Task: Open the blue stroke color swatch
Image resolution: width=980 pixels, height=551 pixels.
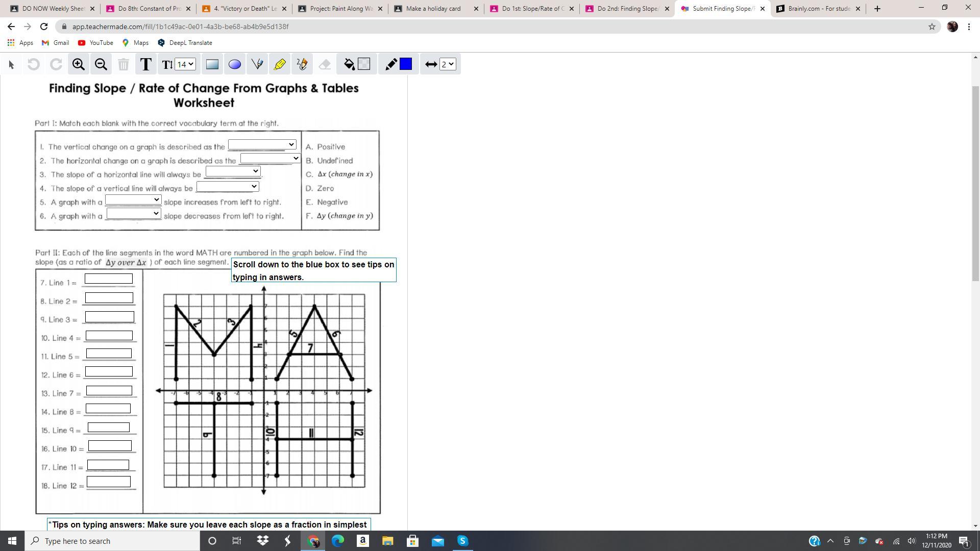Action: click(x=406, y=64)
